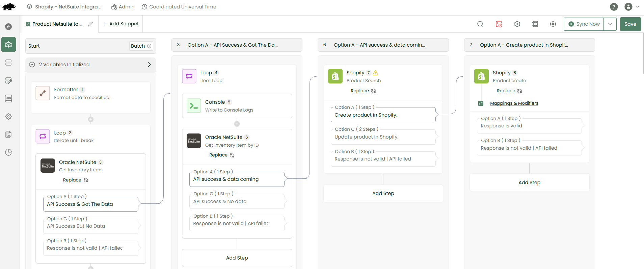Click column header Option A - Create product in Shopif...
Viewport: 644px width, 269px height.
coord(529,45)
